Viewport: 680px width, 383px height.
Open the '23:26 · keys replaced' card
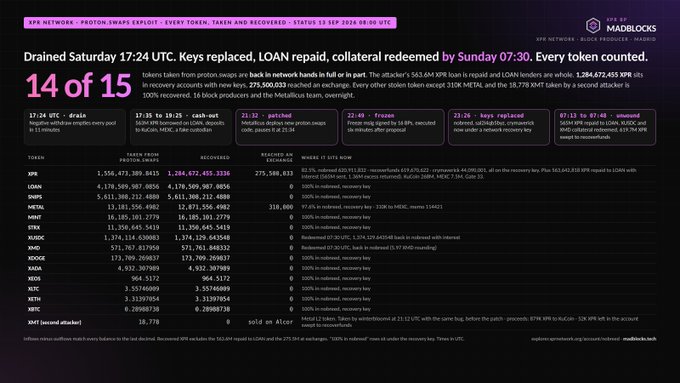click(499, 127)
